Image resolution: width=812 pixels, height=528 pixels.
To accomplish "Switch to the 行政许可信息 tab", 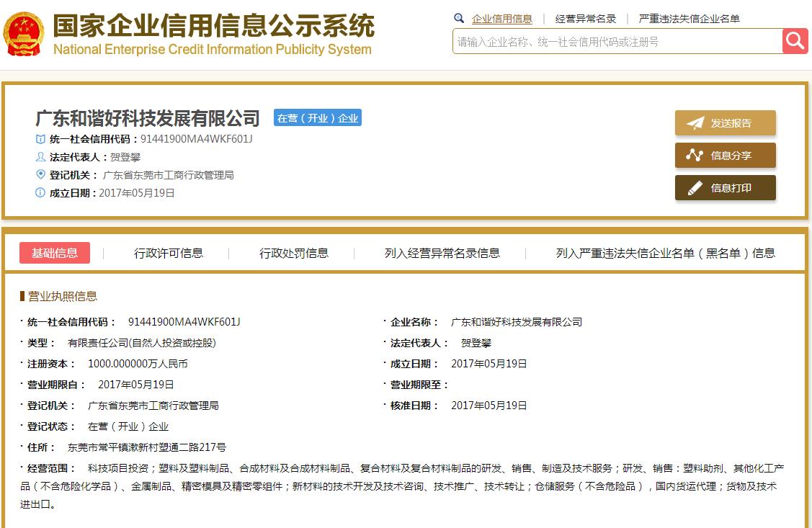I will tap(169, 253).
